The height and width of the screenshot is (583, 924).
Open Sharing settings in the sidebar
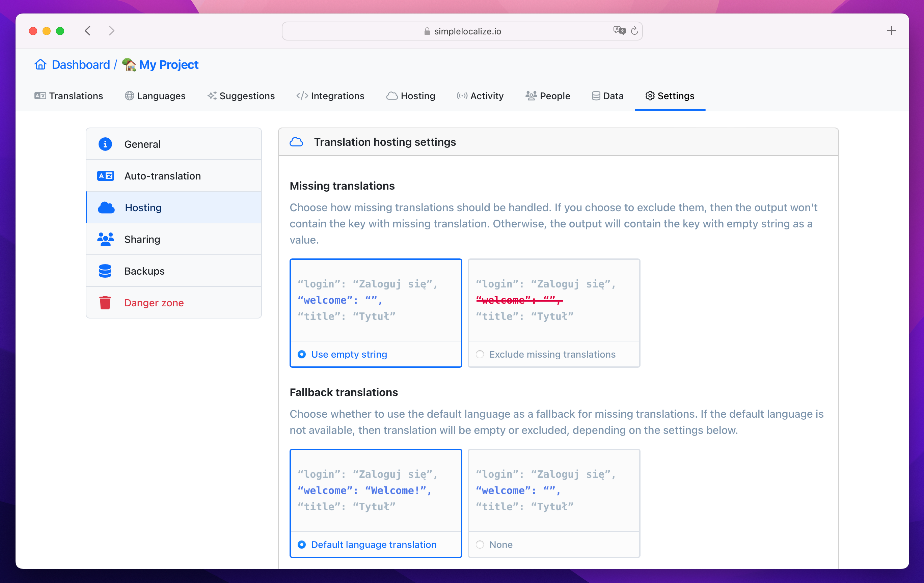174,239
